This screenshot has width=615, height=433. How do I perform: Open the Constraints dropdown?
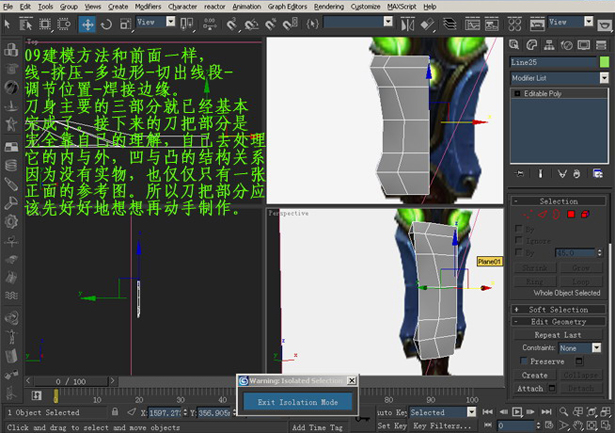(579, 347)
